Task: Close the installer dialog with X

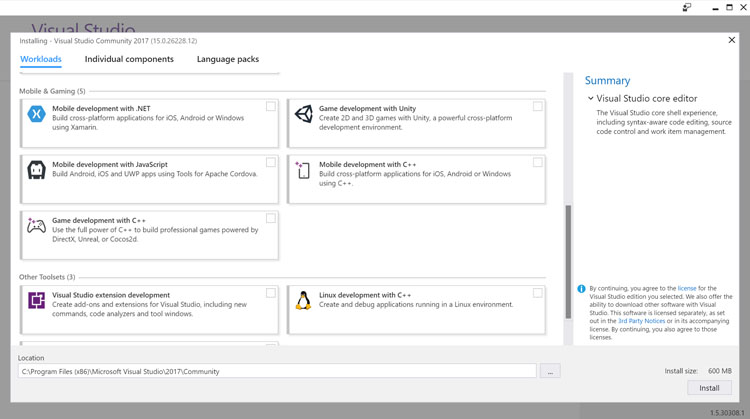Action: tap(731, 40)
